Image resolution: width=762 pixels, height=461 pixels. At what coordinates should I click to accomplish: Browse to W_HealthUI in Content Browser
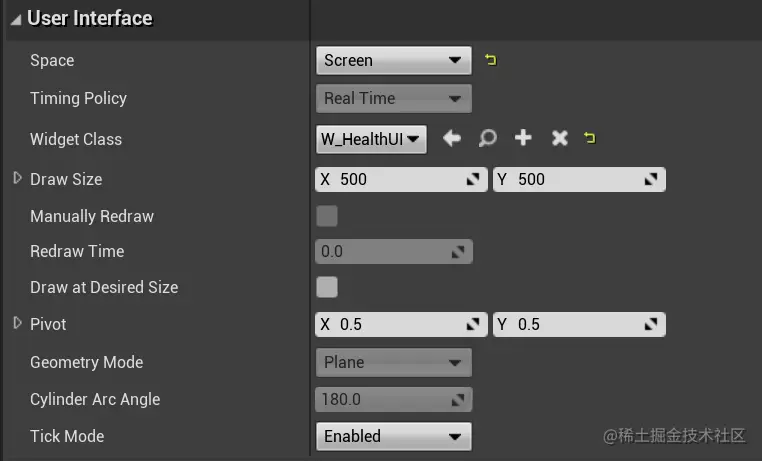point(487,138)
